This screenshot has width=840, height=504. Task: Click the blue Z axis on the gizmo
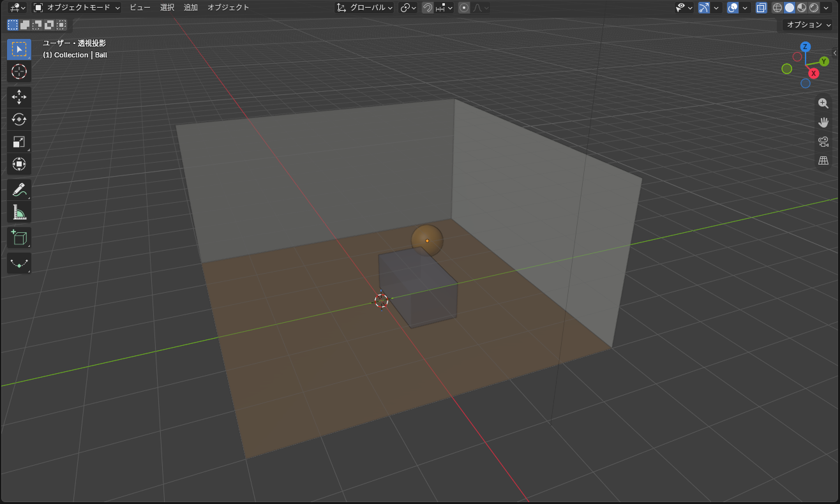pyautogui.click(x=806, y=47)
